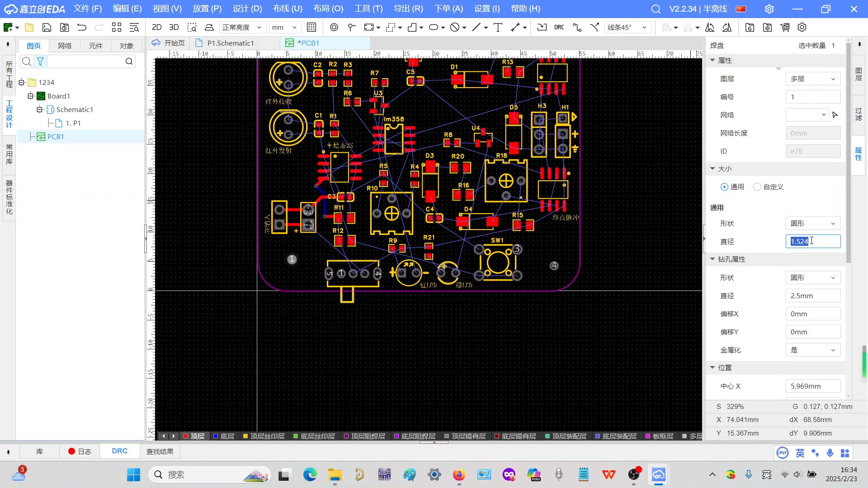Screen dimensions: 868x488
Task: Click the 钻孔 直径 2.5mm input field
Action: point(813,296)
